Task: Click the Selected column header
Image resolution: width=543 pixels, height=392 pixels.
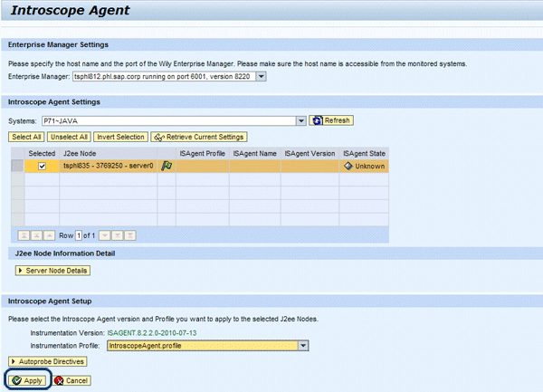Action: point(42,153)
